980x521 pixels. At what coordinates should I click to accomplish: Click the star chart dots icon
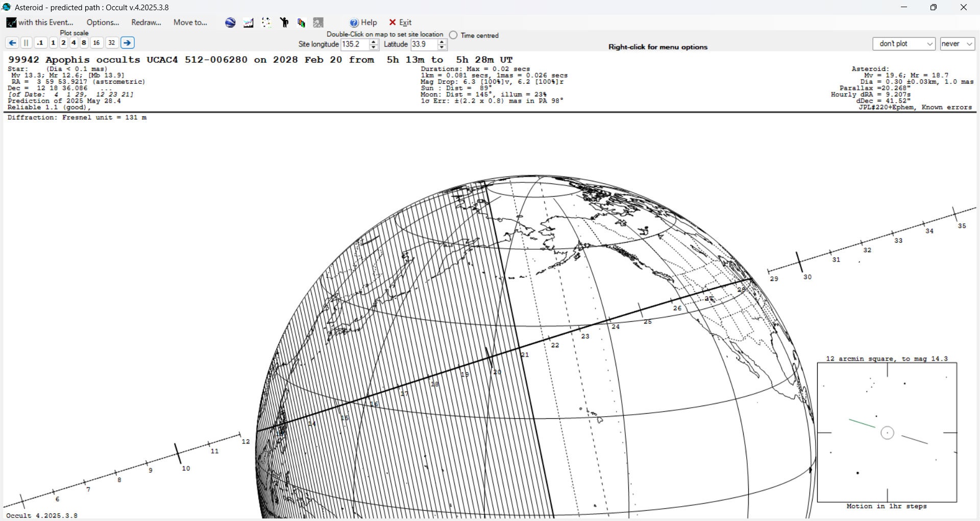point(266,22)
